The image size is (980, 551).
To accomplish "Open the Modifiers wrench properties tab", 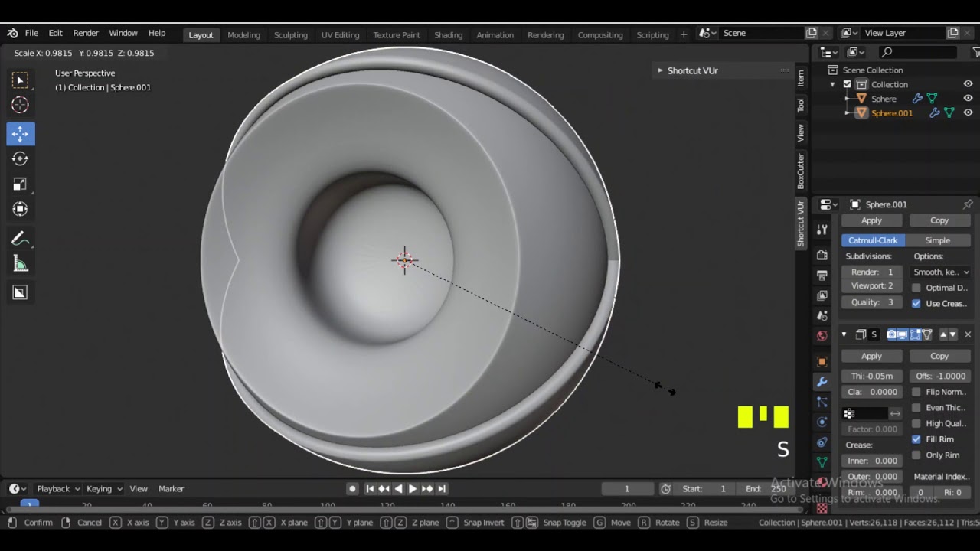I will 822,382.
